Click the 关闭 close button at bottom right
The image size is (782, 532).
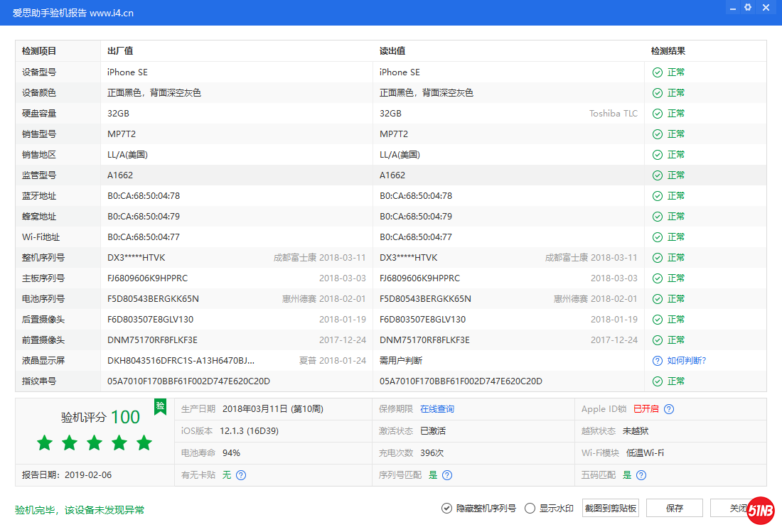click(739, 508)
